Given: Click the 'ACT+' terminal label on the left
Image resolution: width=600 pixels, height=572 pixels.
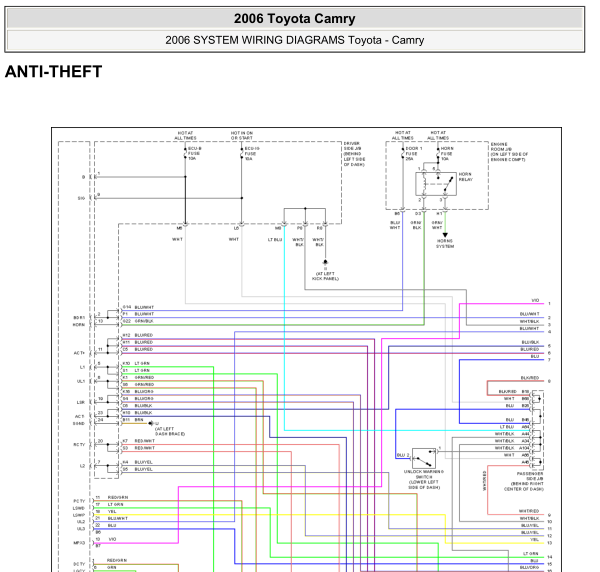Looking at the screenshot, I should (x=79, y=353).
